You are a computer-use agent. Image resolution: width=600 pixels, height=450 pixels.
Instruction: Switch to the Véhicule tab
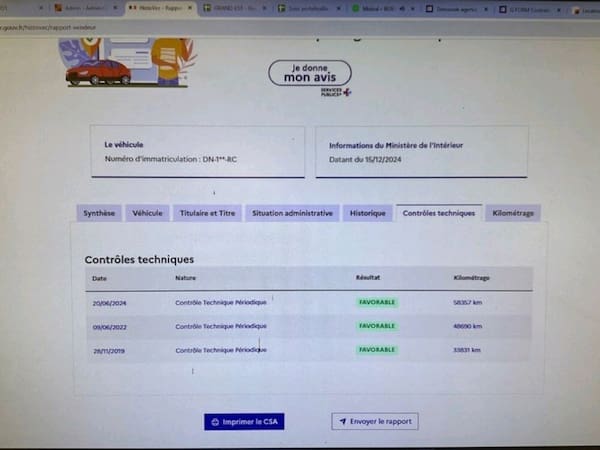click(x=147, y=213)
